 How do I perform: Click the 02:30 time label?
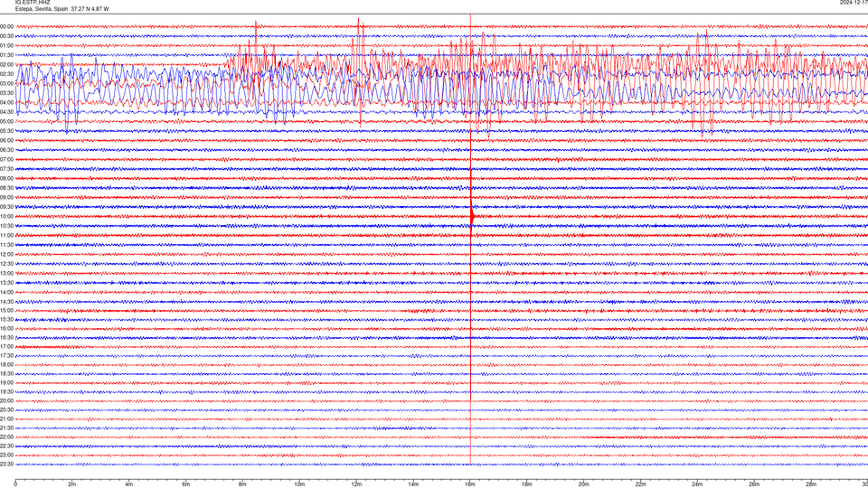click(x=6, y=73)
